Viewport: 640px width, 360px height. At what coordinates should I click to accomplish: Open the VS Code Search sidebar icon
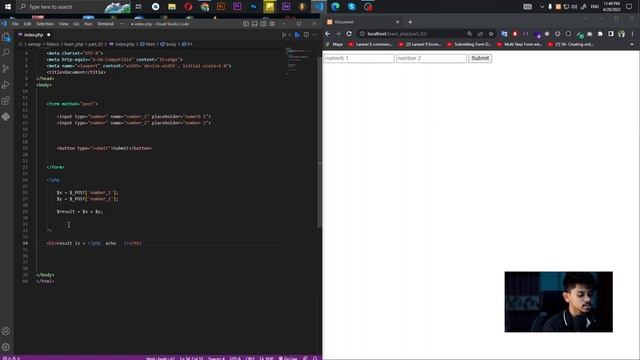6,52
